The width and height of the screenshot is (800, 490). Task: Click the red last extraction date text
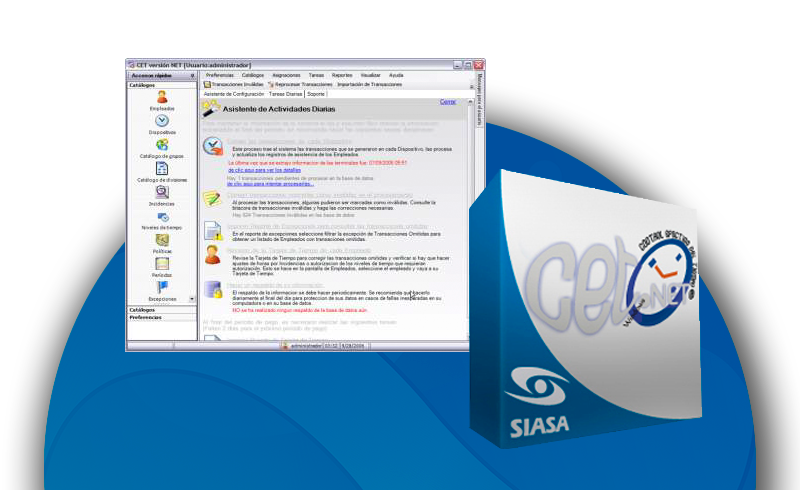[x=317, y=163]
